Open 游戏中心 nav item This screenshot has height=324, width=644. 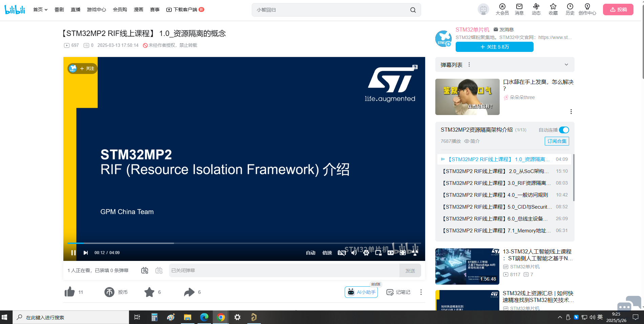[97, 9]
